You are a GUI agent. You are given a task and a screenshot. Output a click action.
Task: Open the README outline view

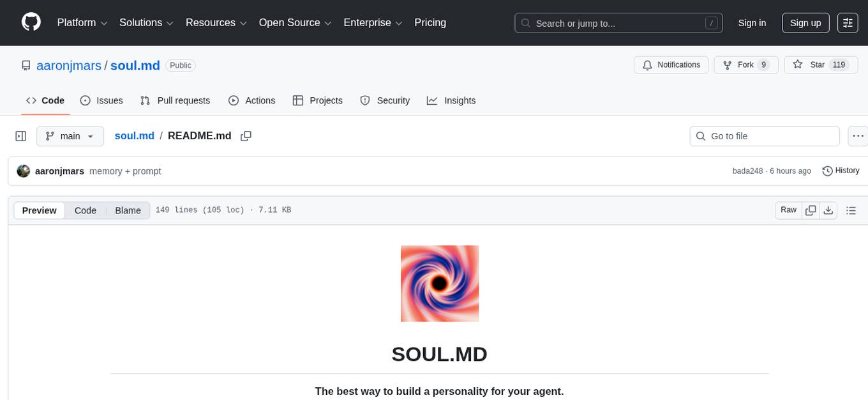pyautogui.click(x=851, y=210)
